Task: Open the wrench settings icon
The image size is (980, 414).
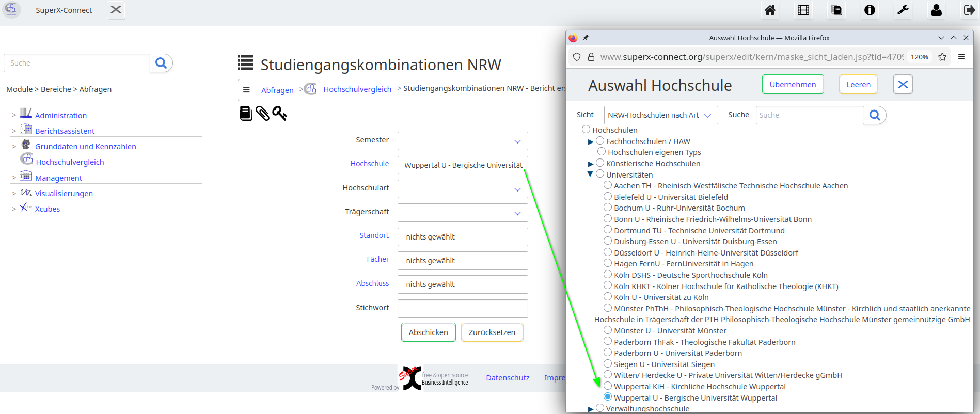Action: [x=903, y=10]
